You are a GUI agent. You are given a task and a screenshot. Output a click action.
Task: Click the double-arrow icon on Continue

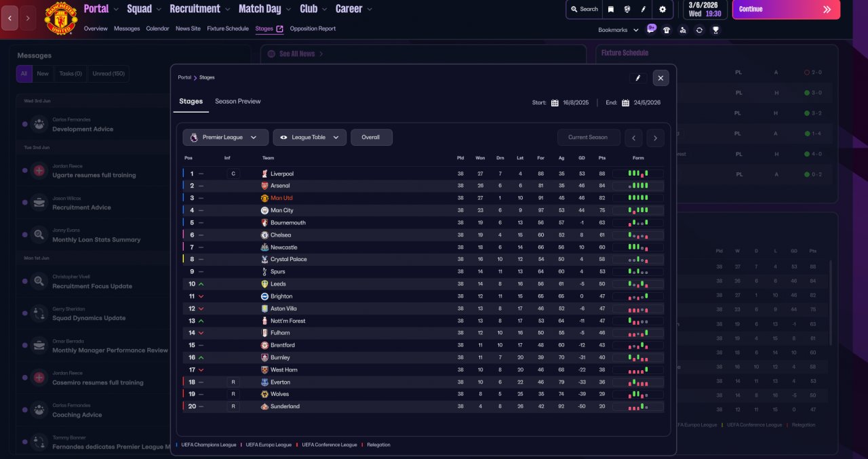[827, 9]
